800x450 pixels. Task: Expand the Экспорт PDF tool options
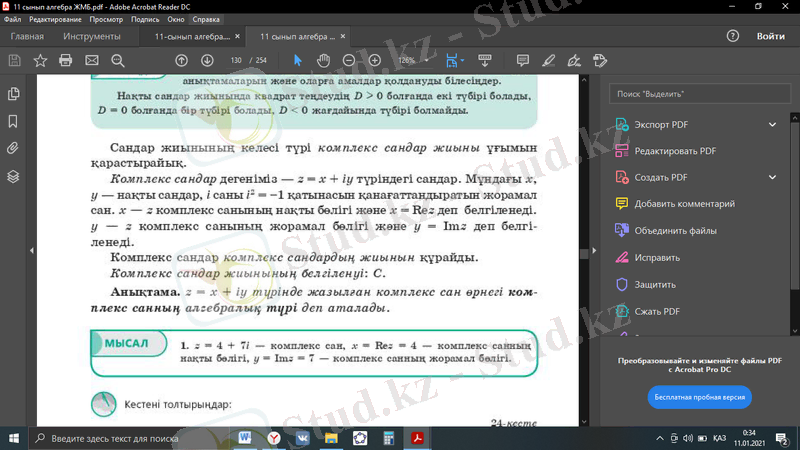tap(773, 125)
